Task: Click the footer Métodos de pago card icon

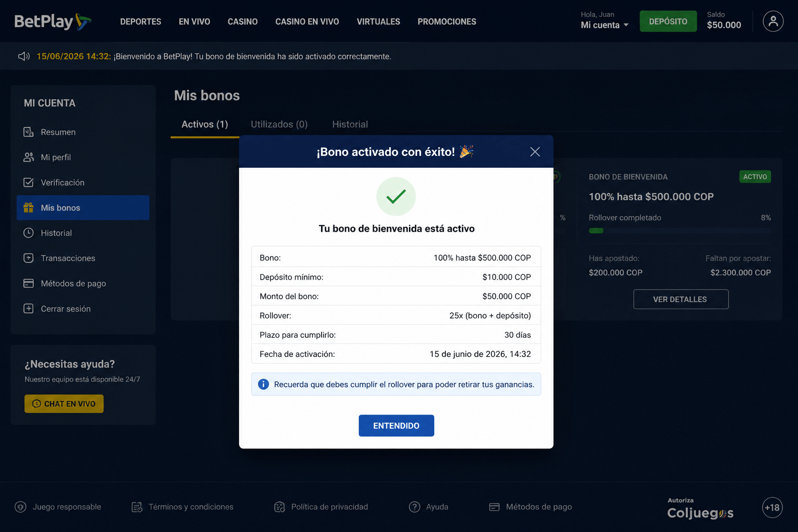Action: point(495,507)
